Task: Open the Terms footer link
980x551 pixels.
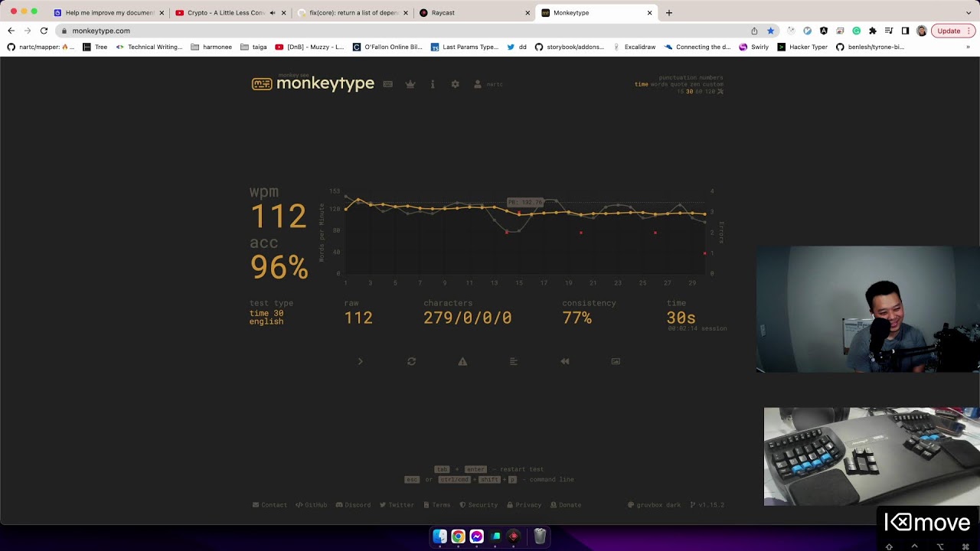Action: coord(437,505)
